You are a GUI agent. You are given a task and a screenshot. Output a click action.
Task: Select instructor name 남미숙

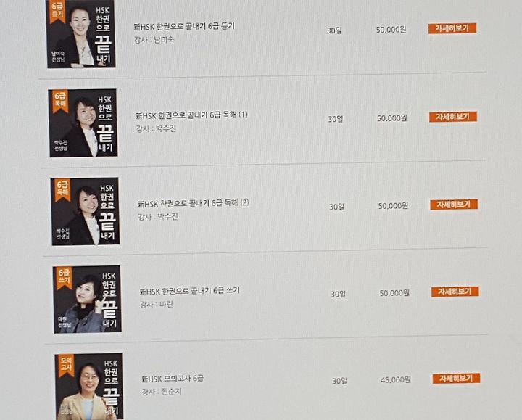tap(164, 41)
